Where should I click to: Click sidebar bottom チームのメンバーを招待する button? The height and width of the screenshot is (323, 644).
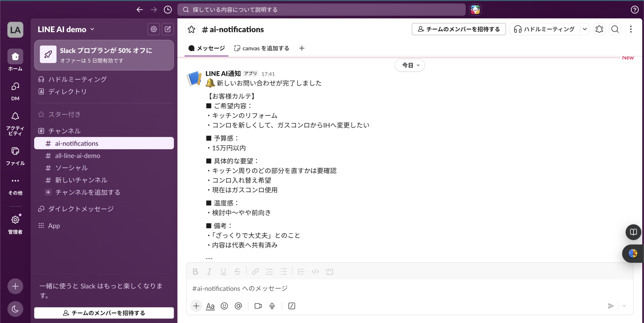104,313
